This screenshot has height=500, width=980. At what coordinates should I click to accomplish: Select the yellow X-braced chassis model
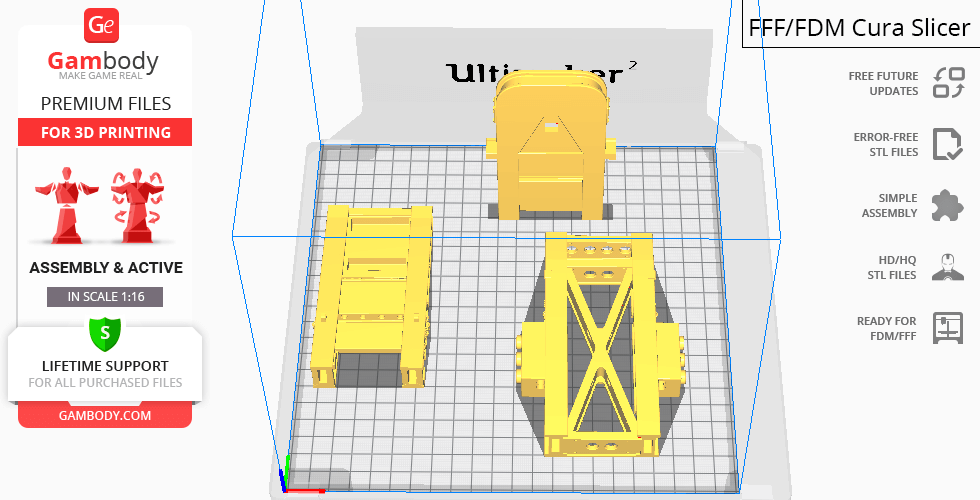click(x=599, y=344)
